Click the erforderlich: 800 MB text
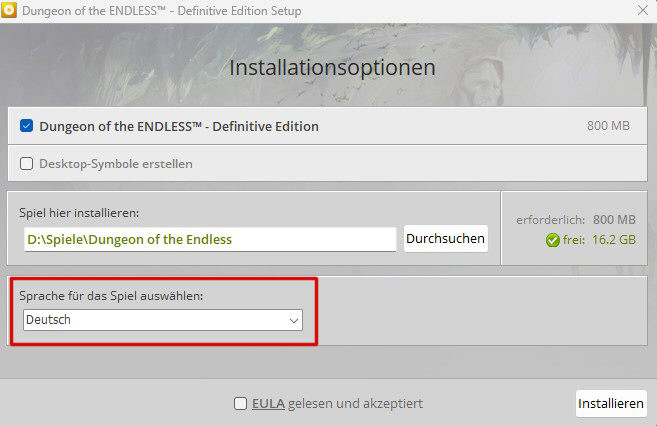This screenshot has width=657, height=426. point(576,219)
